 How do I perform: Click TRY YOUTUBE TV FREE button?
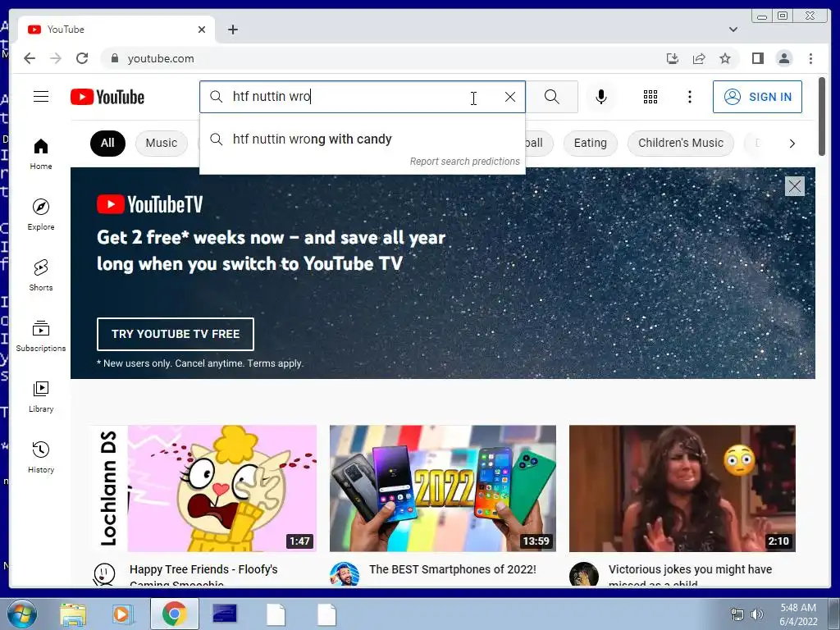pyautogui.click(x=176, y=334)
